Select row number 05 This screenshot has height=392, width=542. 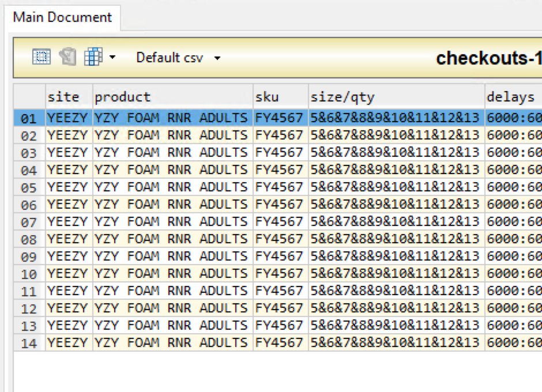click(29, 187)
